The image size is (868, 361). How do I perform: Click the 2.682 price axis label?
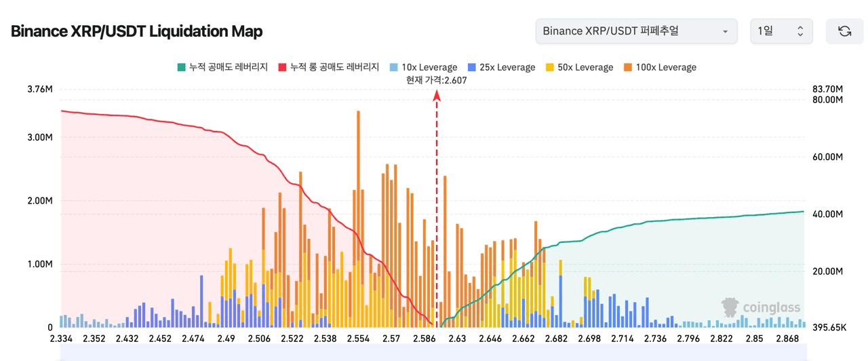tap(556, 339)
